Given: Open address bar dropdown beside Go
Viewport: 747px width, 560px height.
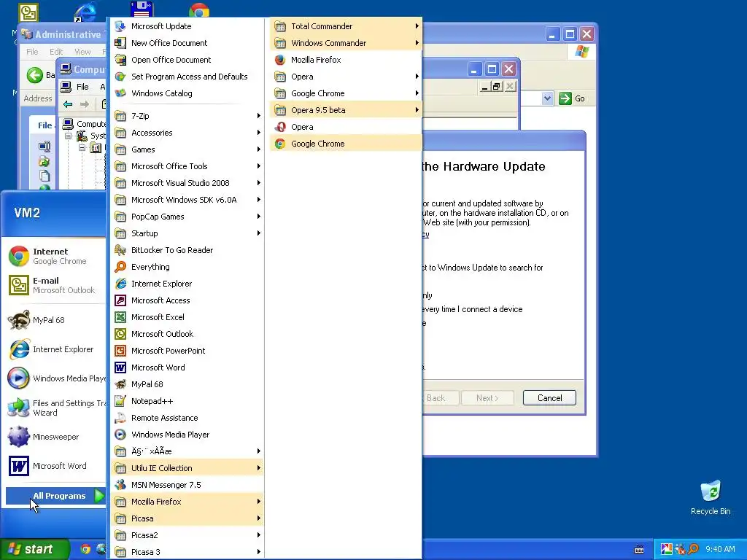Looking at the screenshot, I should click(x=547, y=98).
